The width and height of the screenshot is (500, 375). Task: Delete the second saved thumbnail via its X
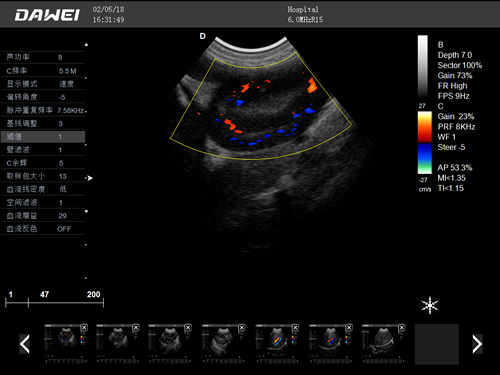pos(136,328)
